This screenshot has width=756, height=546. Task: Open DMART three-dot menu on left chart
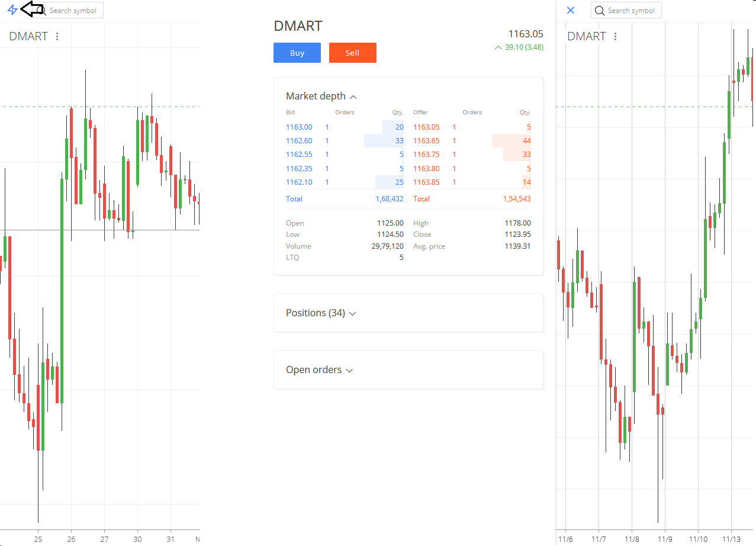(x=57, y=37)
